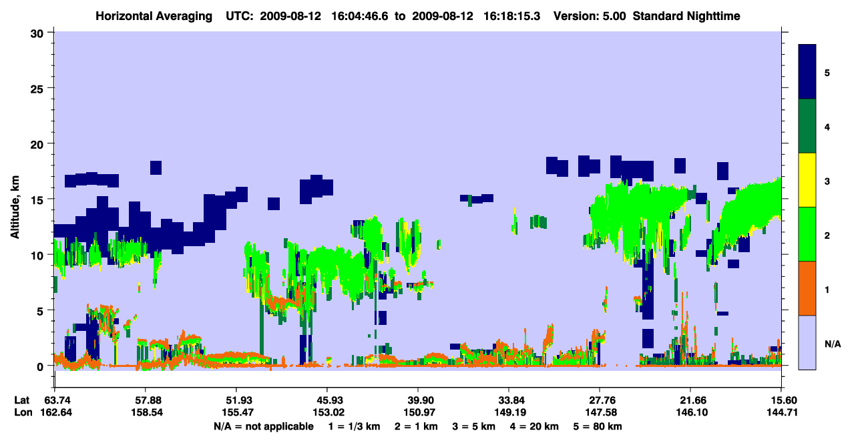Image resolution: width=868 pixels, height=445 pixels.
Task: Click the y-axis tick label 0
Action: tap(41, 366)
